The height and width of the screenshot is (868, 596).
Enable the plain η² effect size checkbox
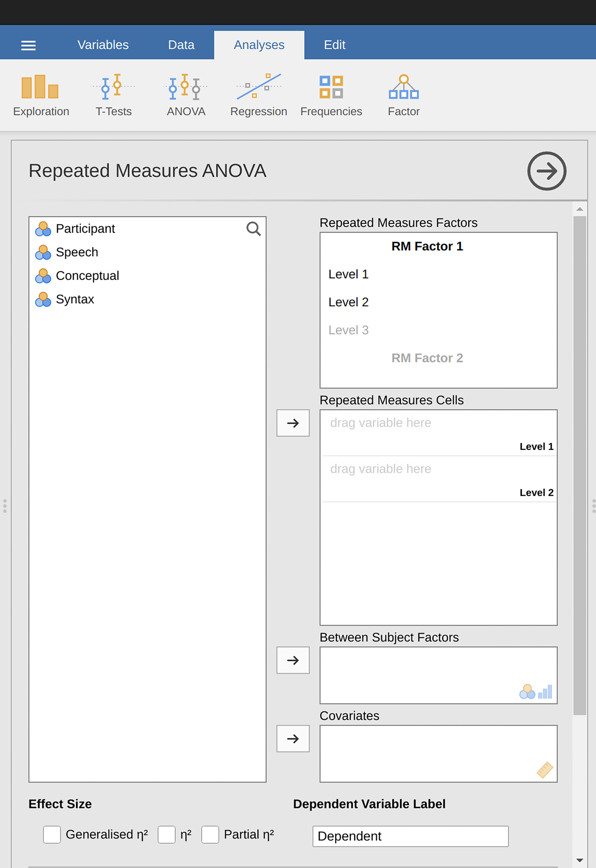[167, 835]
